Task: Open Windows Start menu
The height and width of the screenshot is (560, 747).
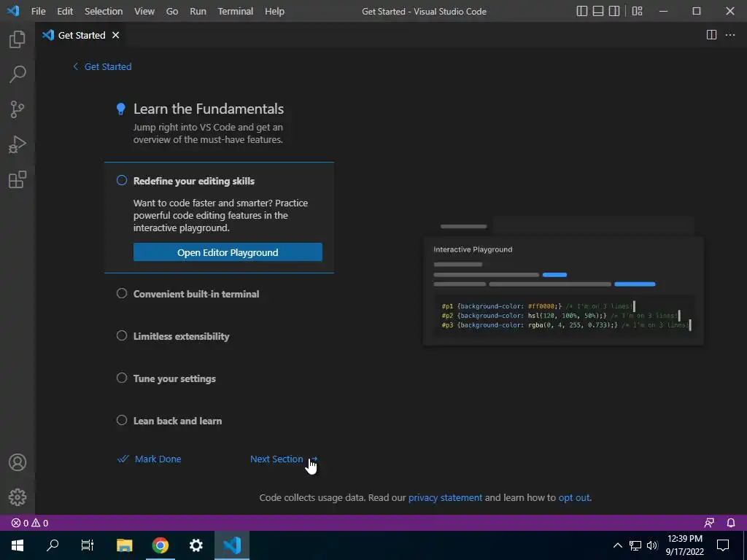Action: click(x=18, y=545)
